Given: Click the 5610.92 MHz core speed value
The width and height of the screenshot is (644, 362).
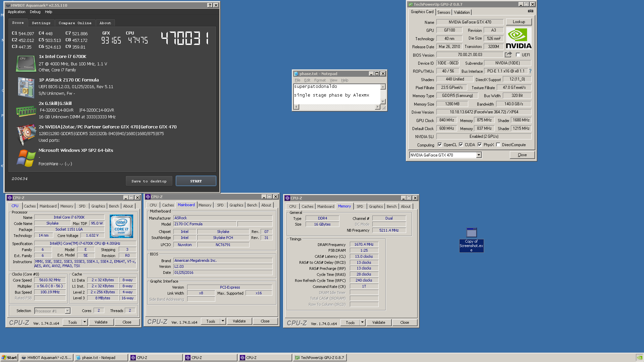Looking at the screenshot, I should [x=50, y=280].
